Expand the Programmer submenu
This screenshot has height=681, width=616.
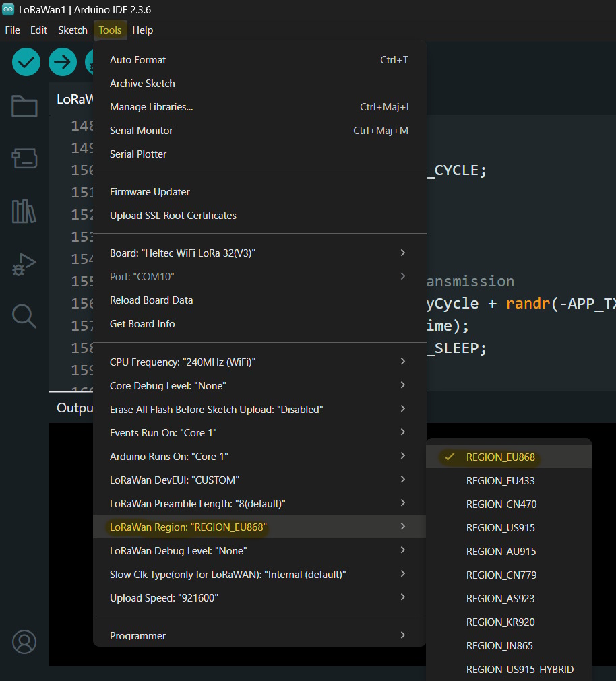259,635
